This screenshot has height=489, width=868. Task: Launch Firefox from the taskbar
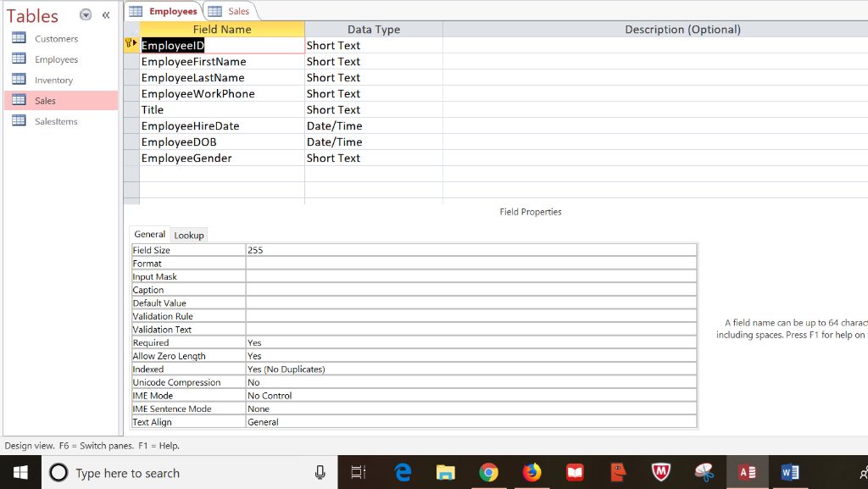531,473
